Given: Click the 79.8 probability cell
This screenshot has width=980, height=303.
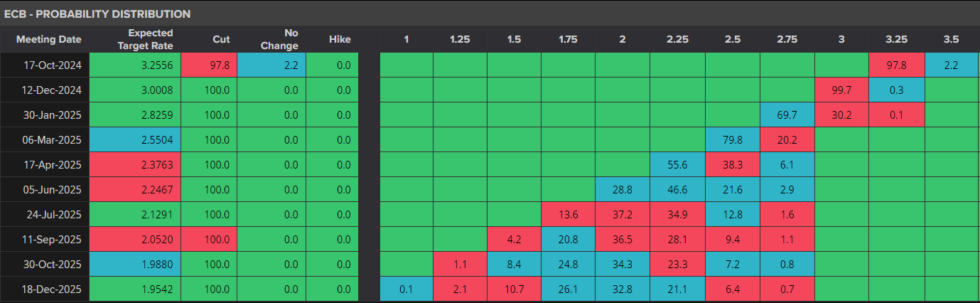Looking at the screenshot, I should [x=732, y=139].
